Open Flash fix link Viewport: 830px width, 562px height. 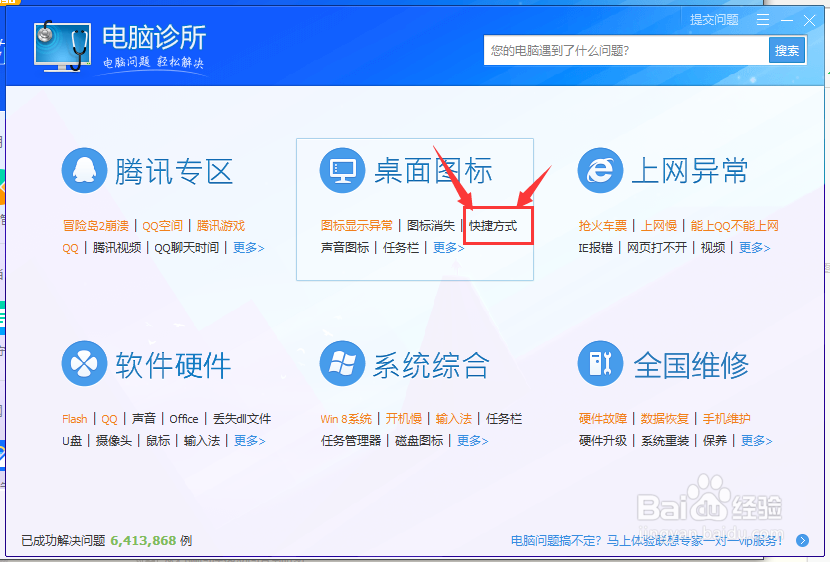(x=75, y=419)
